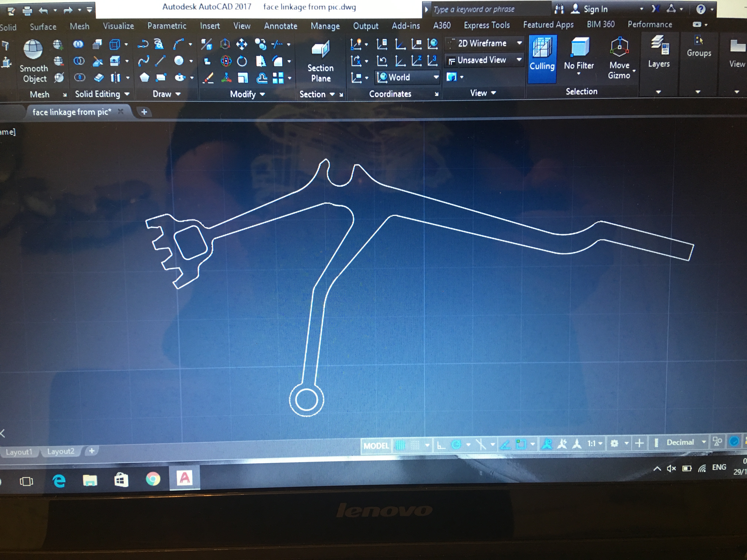Select the Rotate modify tool
The width and height of the screenshot is (747, 560).
(x=242, y=61)
